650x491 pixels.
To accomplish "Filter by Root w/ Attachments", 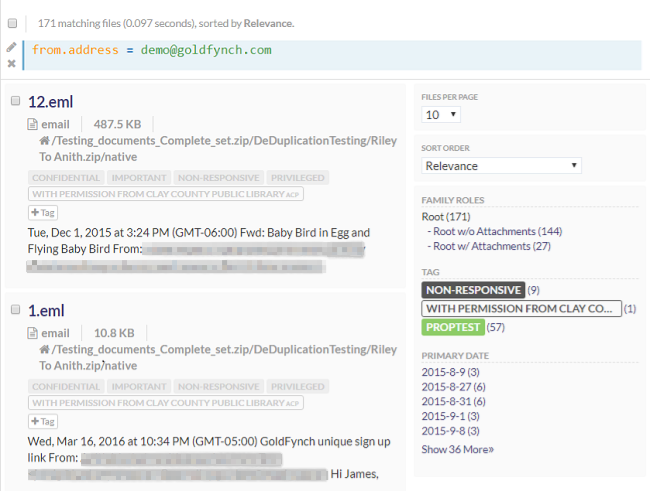I will point(480,245).
